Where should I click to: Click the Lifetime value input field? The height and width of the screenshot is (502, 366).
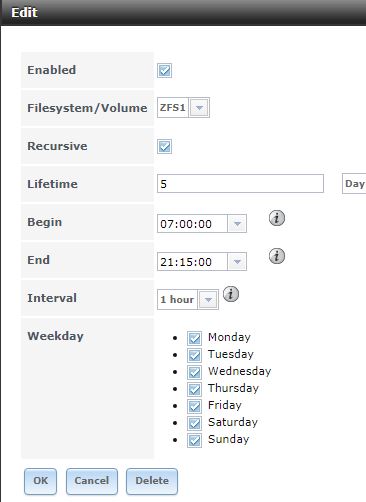point(240,184)
